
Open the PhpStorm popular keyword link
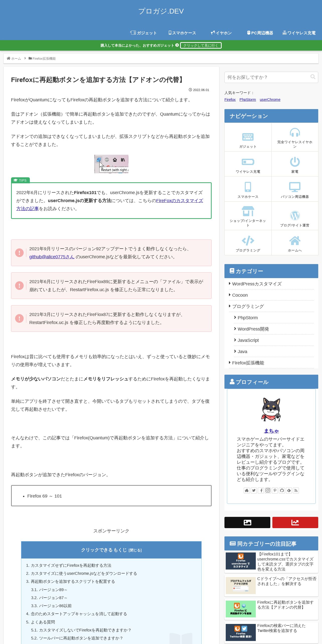pos(248,100)
